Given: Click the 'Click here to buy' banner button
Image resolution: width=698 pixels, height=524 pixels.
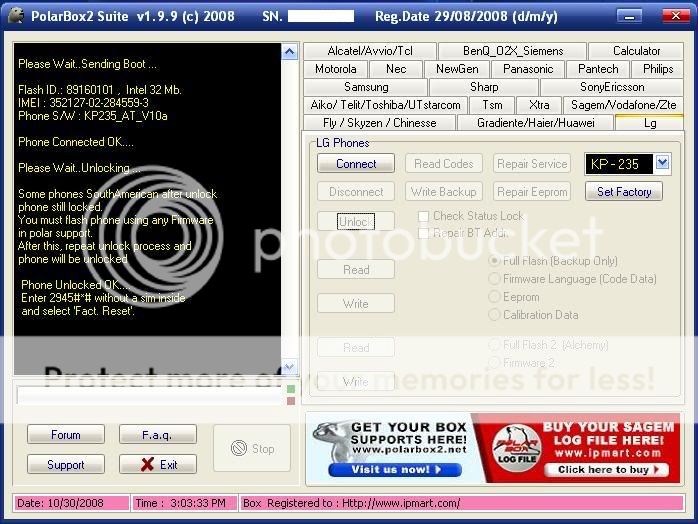Looking at the screenshot, I should [x=607, y=470].
